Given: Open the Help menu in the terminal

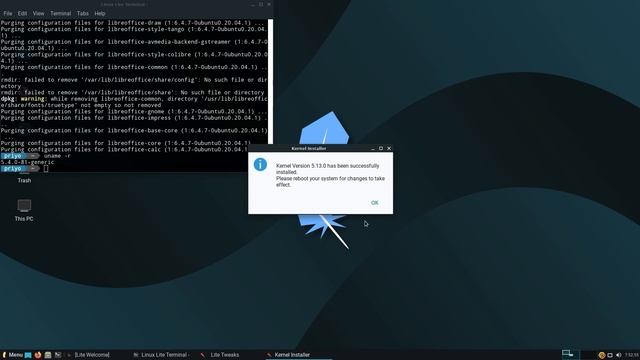Looking at the screenshot, I should click(x=100, y=13).
